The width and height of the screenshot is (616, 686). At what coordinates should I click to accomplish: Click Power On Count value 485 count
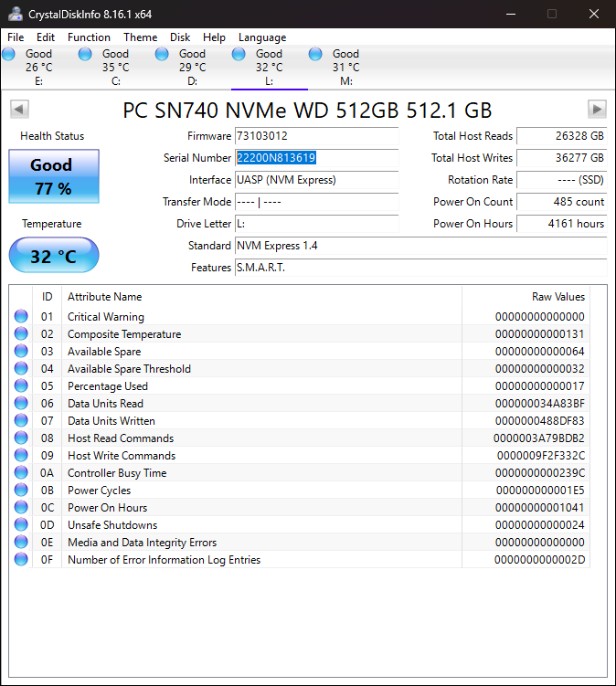tap(562, 202)
